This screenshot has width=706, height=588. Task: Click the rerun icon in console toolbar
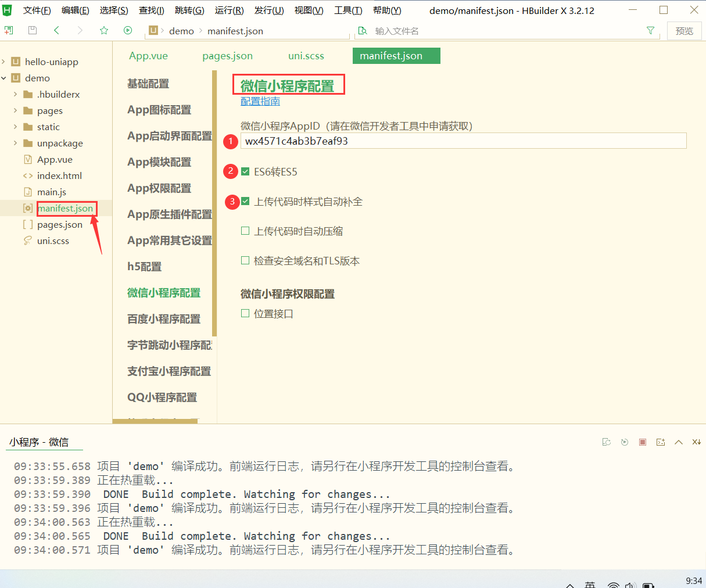625,442
